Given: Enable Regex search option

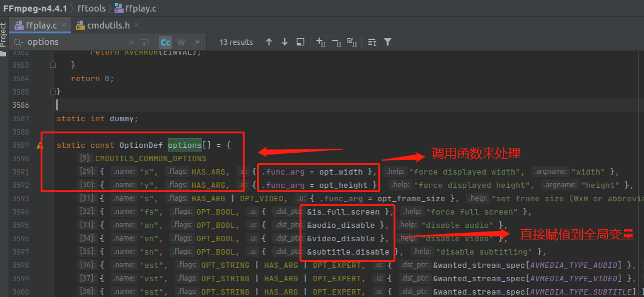Looking at the screenshot, I should point(196,42).
